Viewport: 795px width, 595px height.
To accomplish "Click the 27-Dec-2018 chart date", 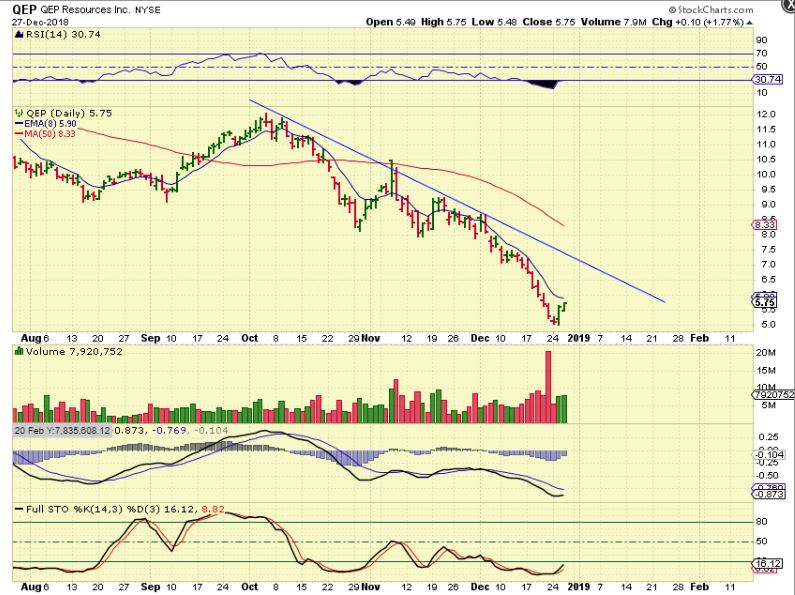I will [x=41, y=22].
